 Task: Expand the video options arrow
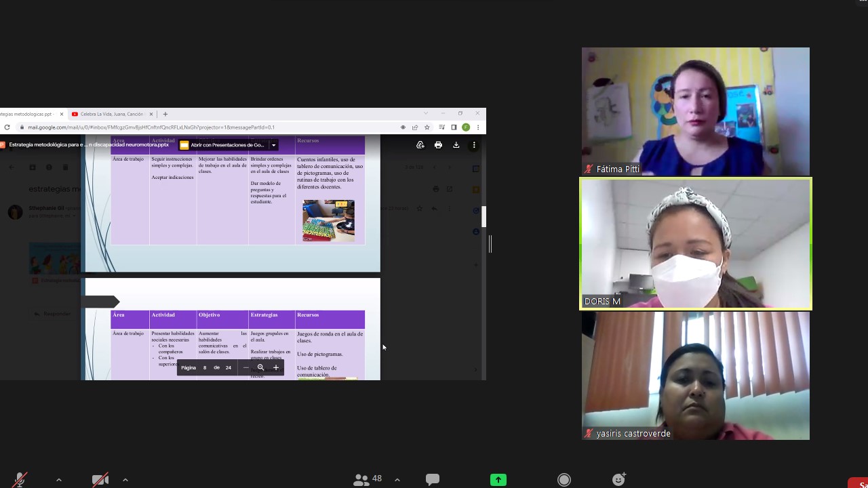pyautogui.click(x=125, y=480)
